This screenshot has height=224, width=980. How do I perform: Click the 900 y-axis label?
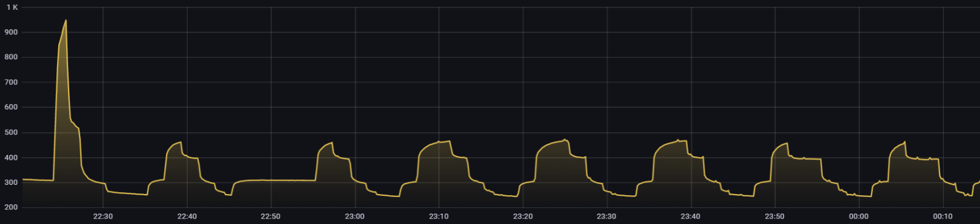click(11, 32)
